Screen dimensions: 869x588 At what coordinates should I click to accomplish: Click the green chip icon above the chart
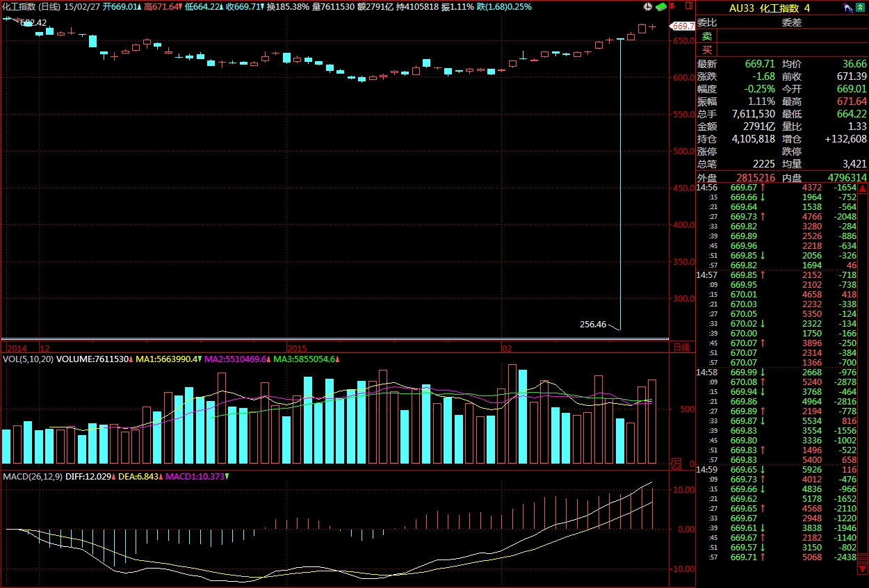tap(661, 7)
